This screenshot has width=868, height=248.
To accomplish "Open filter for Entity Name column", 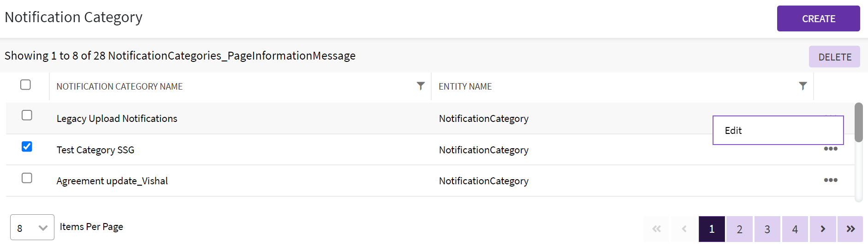I will (x=803, y=86).
